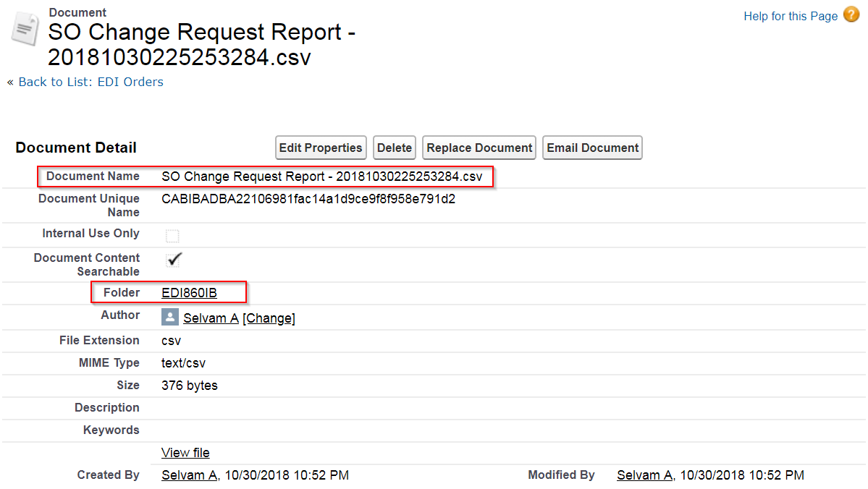Click the page title SO Change Request Report

click(x=201, y=44)
